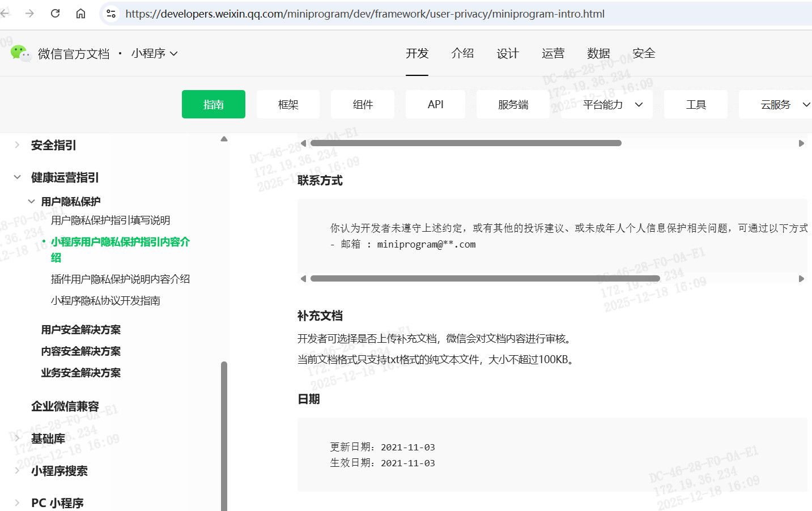Open 业务安全解决方案 in the sidebar

point(80,373)
